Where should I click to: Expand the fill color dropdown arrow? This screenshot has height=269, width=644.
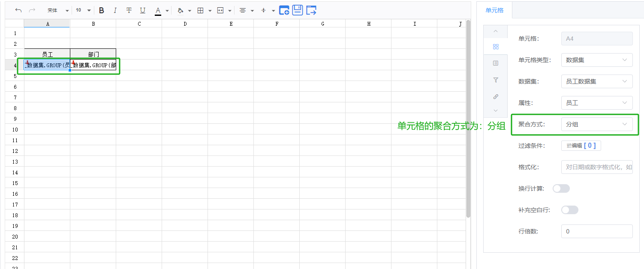190,11
